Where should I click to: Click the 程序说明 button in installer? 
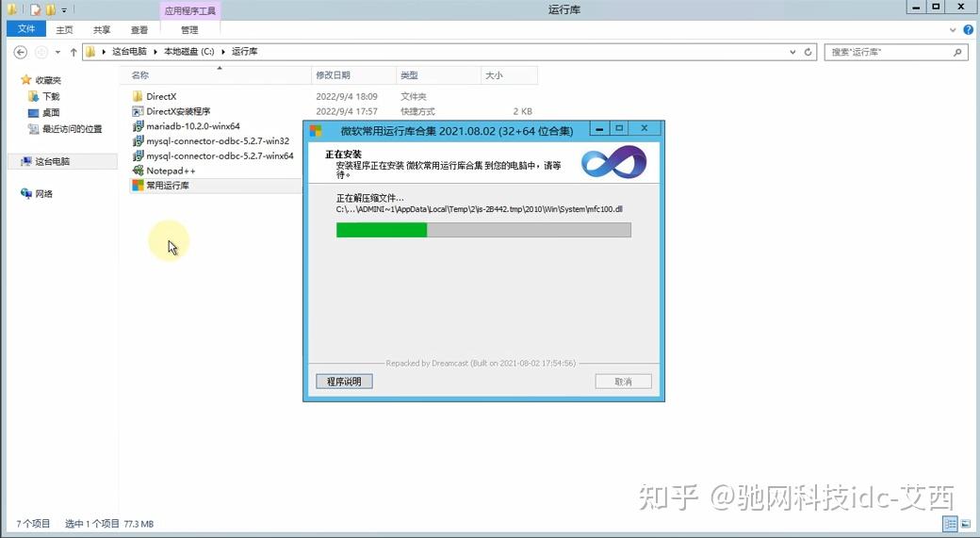(x=344, y=382)
